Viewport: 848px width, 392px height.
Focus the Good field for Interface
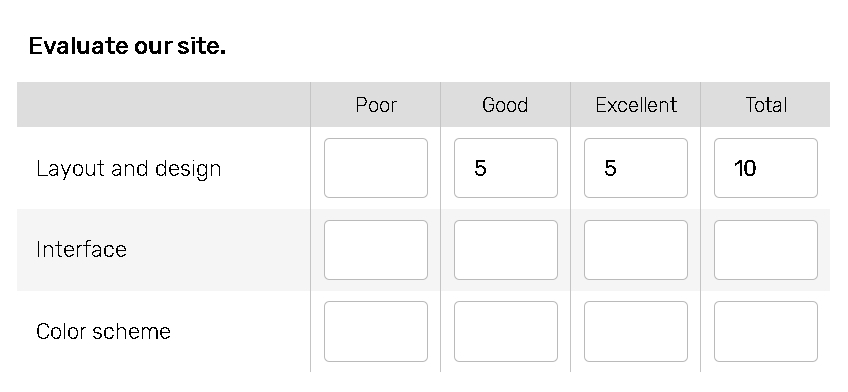[506, 250]
